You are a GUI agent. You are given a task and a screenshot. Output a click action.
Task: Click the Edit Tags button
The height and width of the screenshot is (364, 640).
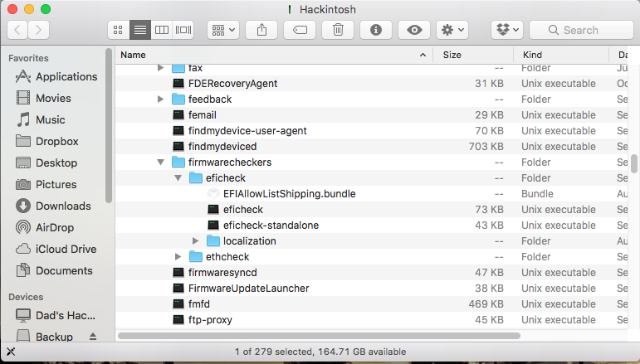click(x=300, y=30)
